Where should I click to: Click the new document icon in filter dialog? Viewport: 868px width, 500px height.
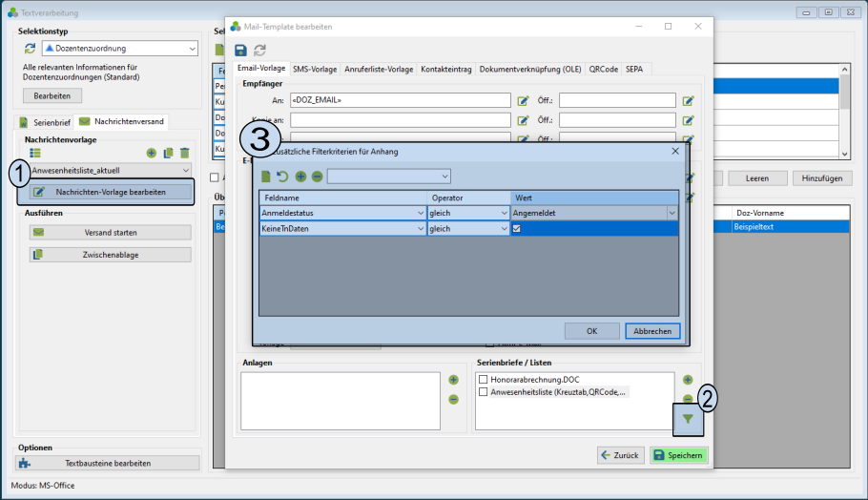pyautogui.click(x=266, y=177)
